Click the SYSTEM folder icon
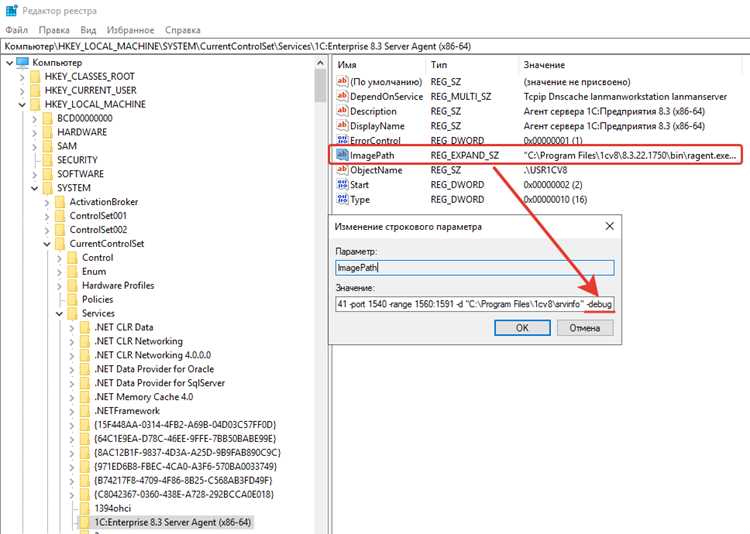The image size is (750, 534). [48, 188]
